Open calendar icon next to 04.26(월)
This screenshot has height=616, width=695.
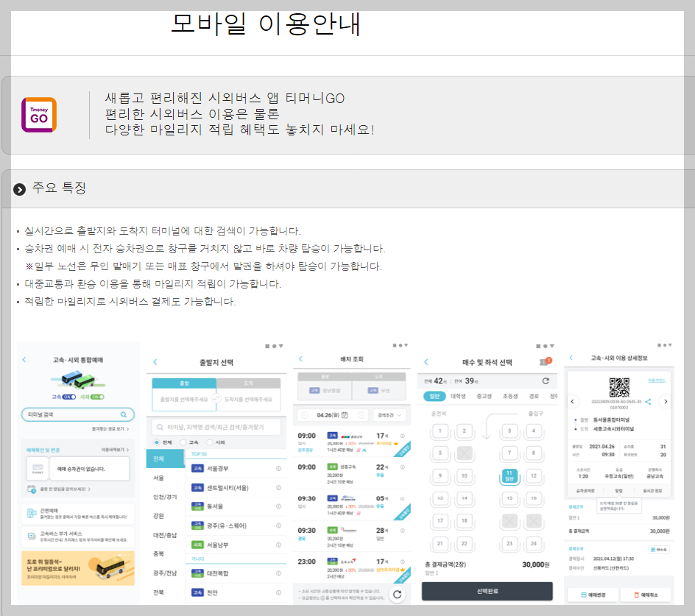[x=345, y=415]
